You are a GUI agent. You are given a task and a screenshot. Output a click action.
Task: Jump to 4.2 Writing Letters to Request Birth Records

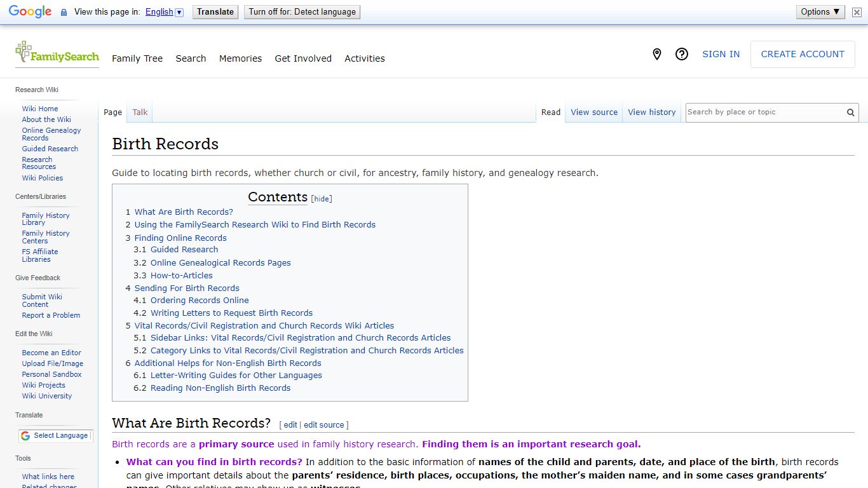coord(223,313)
